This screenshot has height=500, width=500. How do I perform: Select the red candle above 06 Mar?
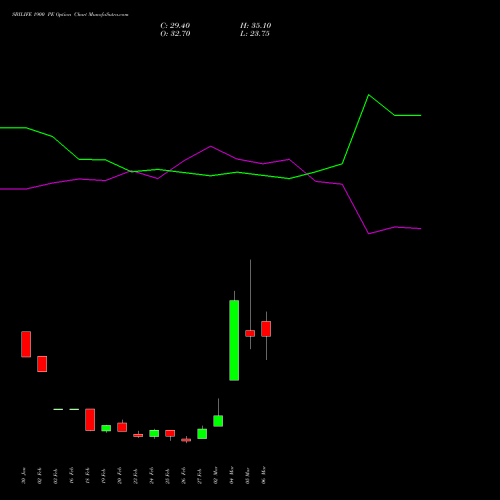click(266, 329)
